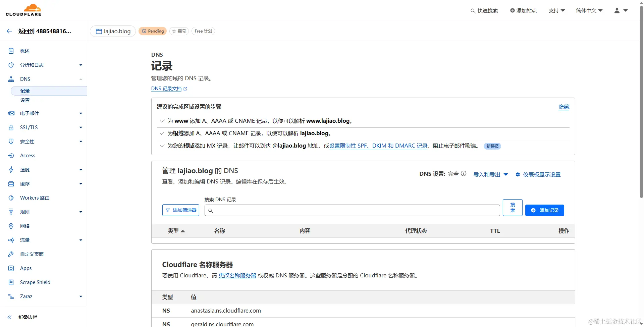Screen dimensions: 644x327
Task: Open the 自定义页面 menu item
Action: pyautogui.click(x=32, y=254)
